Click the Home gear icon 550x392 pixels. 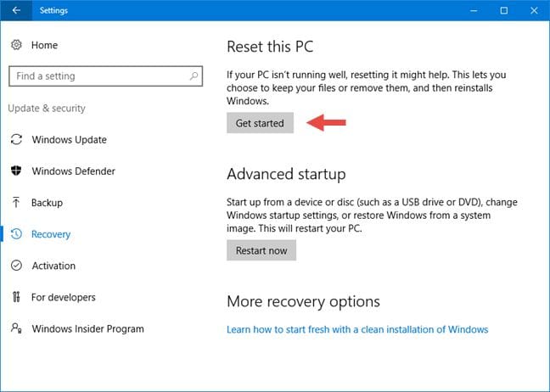coord(16,44)
